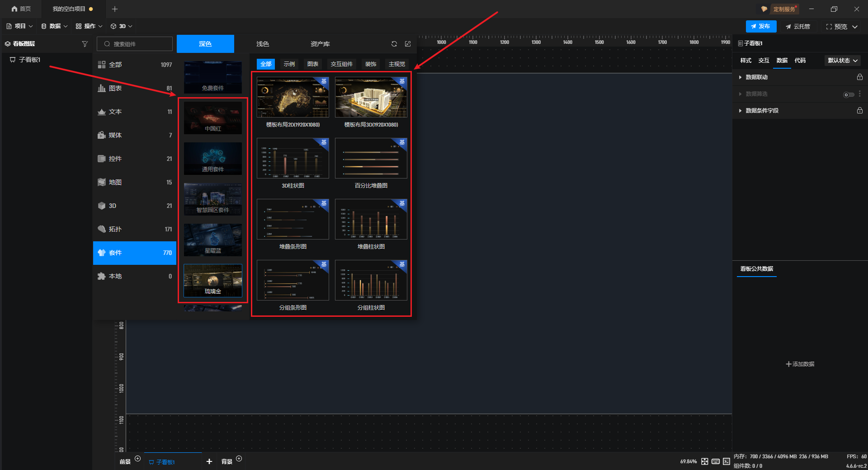Click the 发布 publish button
Screen dimensions: 868x470
tap(761, 26)
